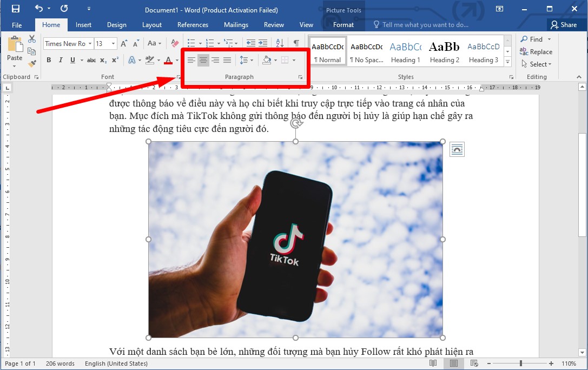The width and height of the screenshot is (588, 370).
Task: Click the picture's rotation handle
Action: click(296, 123)
